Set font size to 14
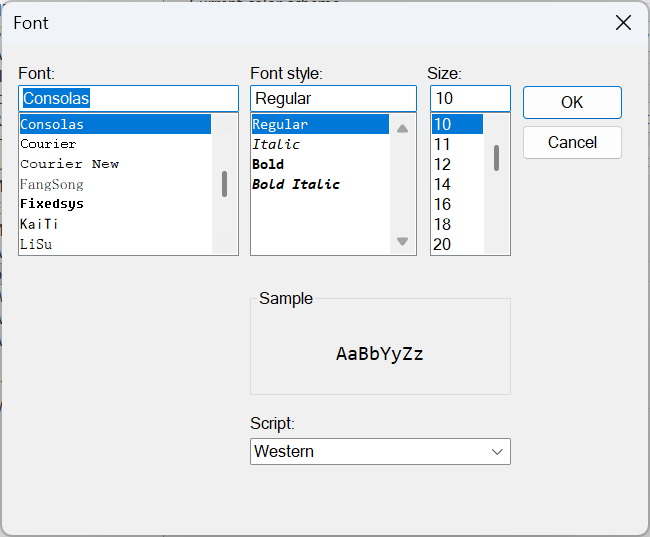Screen dimensions: 650x537 point(457,184)
